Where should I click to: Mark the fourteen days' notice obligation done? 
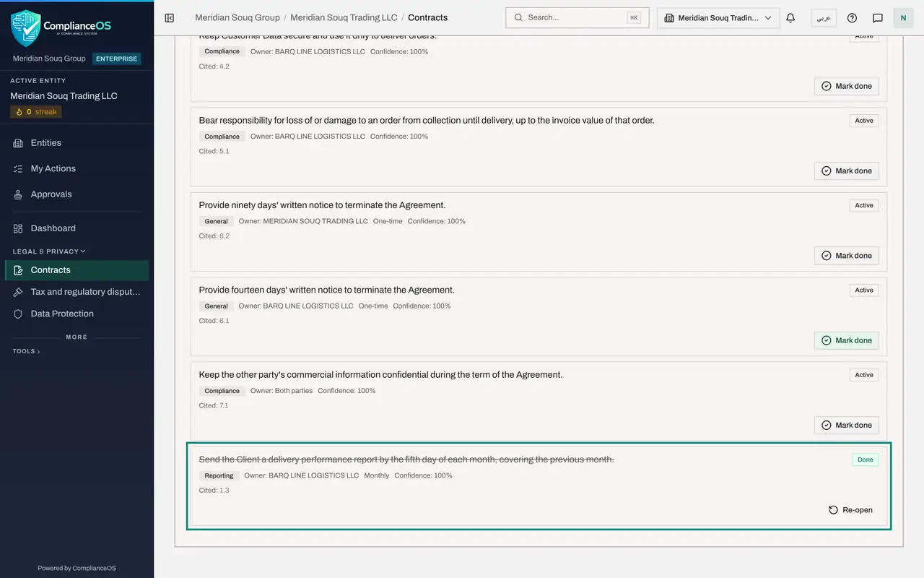(x=846, y=340)
